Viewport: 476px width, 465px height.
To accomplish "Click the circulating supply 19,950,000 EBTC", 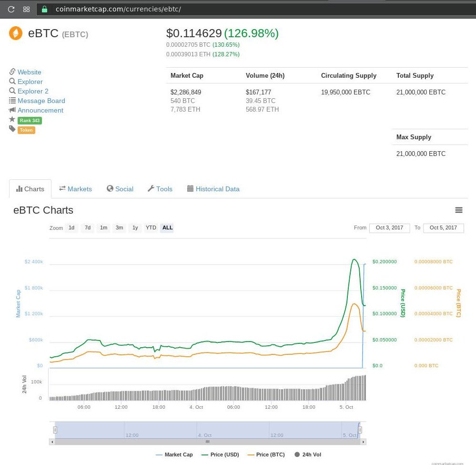I will [x=345, y=92].
